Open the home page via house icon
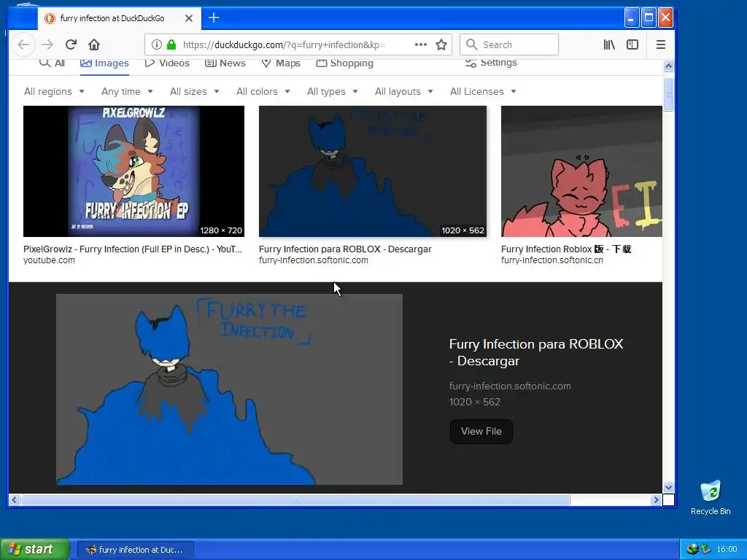Viewport: 747px width, 560px height. tap(94, 44)
